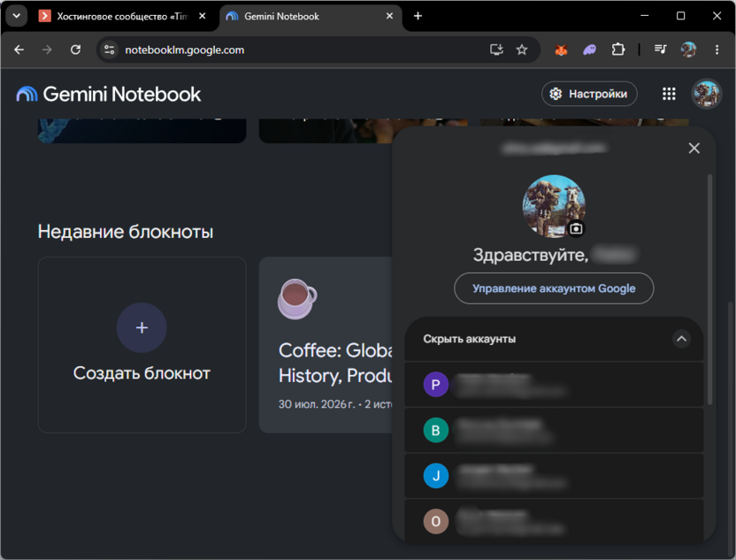
Task: Click the coffee cup notebook icon
Action: pyautogui.click(x=297, y=299)
